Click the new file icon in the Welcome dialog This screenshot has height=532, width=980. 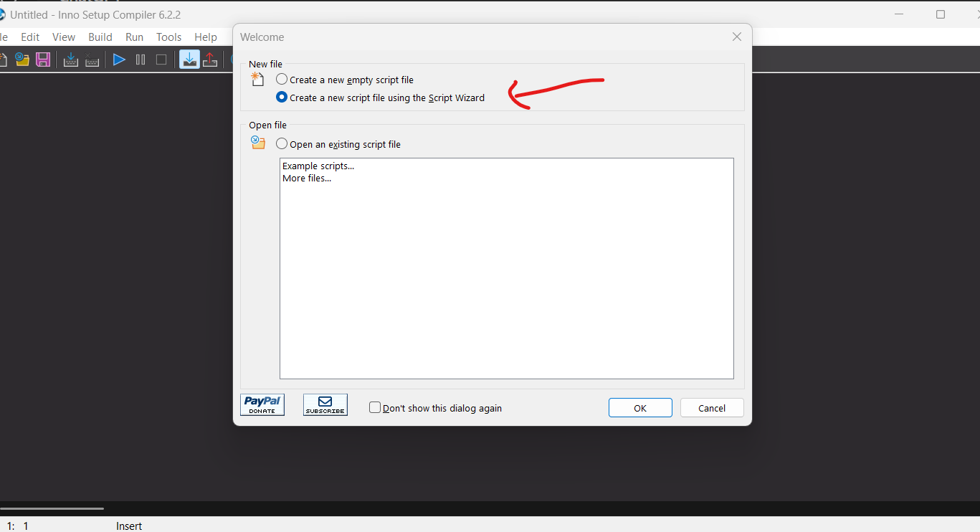coord(258,80)
